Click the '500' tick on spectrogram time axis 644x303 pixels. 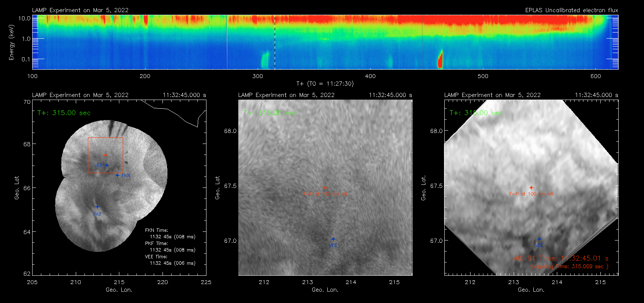coord(483,76)
